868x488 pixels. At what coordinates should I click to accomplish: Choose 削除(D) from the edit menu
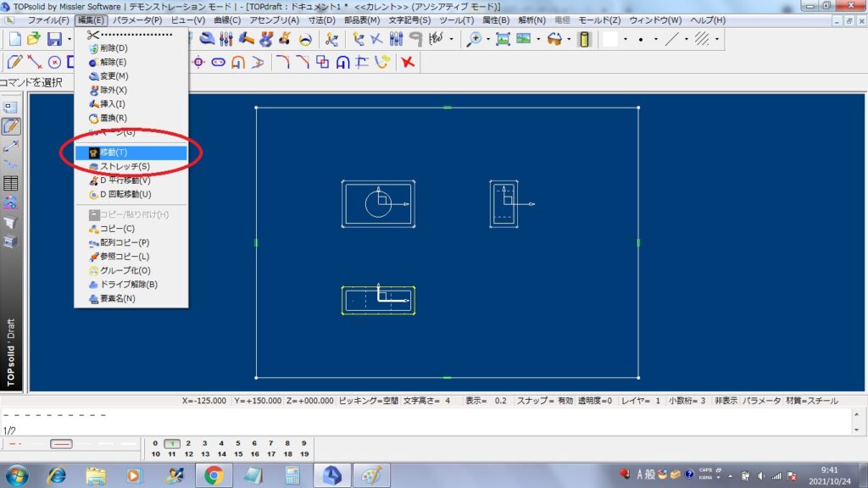tap(131, 48)
